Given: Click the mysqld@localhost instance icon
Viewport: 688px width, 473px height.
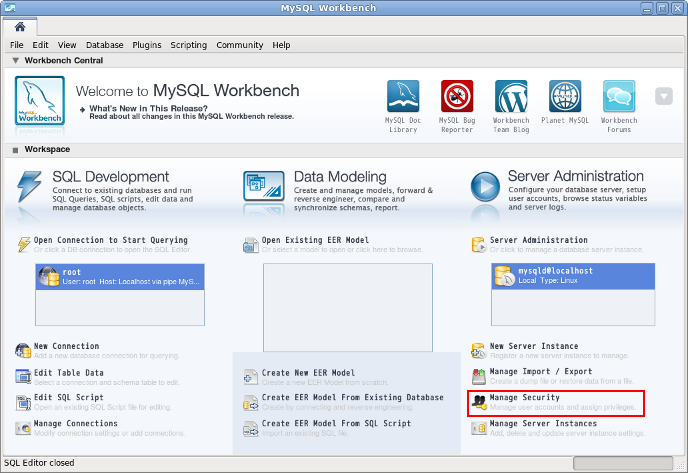Looking at the screenshot, I should tap(504, 276).
